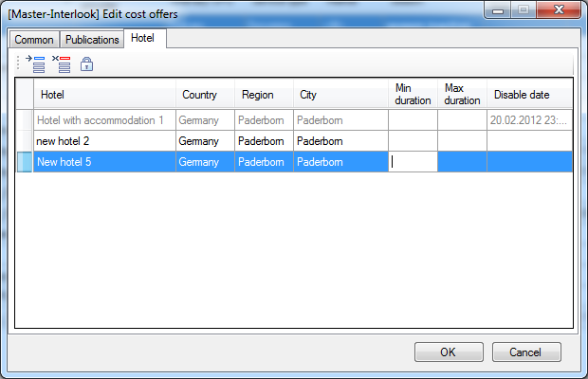Sort by Hotel column header
The image size is (588, 379).
pos(104,95)
